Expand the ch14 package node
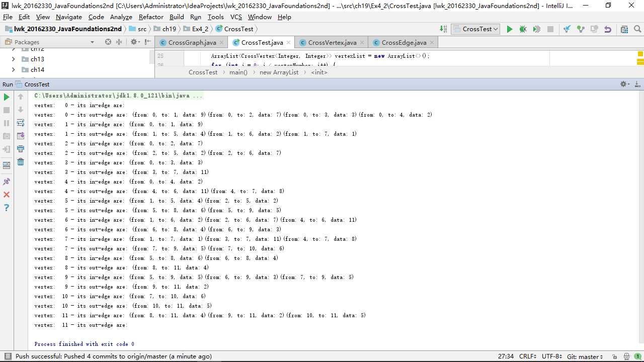Viewport: 644px width, 362px height. pyautogui.click(x=13, y=70)
